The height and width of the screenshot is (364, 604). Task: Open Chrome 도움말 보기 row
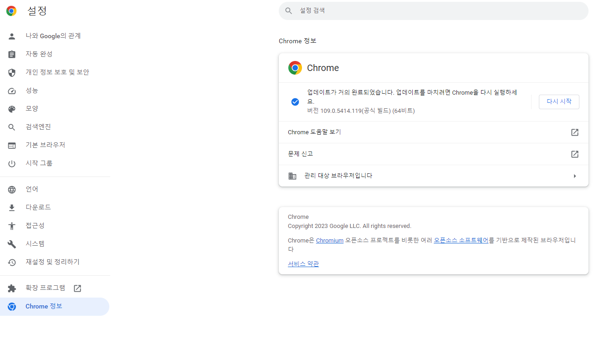point(434,132)
